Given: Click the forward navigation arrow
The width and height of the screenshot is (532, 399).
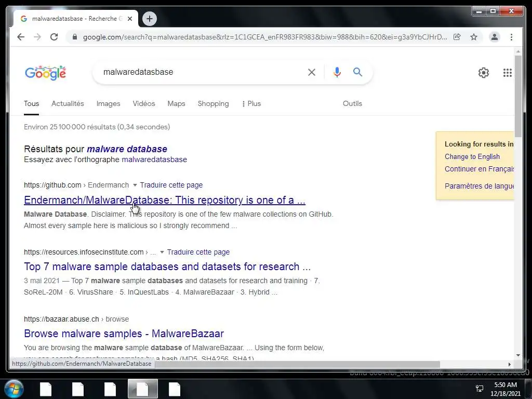Looking at the screenshot, I should [x=37, y=37].
